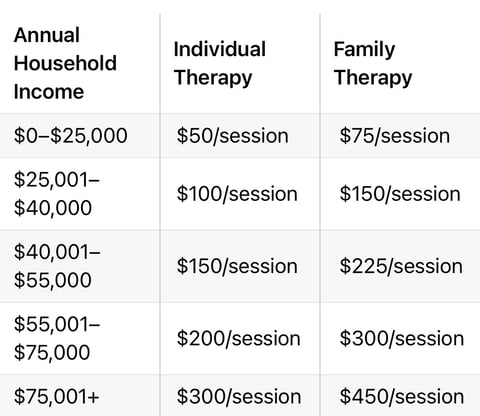The image size is (480, 416).
Task: Select the $55,001–$75,000 income range cell
Action: click(57, 338)
